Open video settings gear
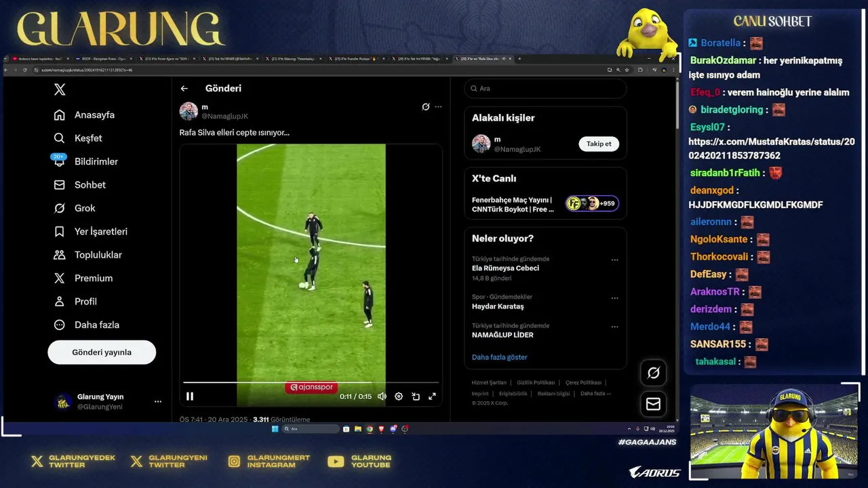Screen dimensions: 868x488 399,396
